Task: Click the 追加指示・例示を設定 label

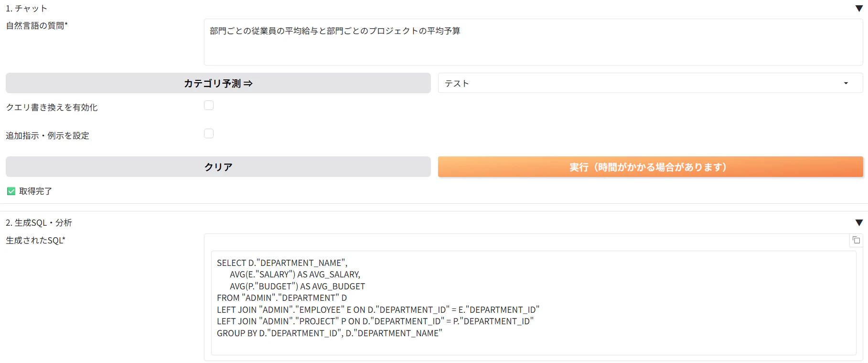Action: 47,136
